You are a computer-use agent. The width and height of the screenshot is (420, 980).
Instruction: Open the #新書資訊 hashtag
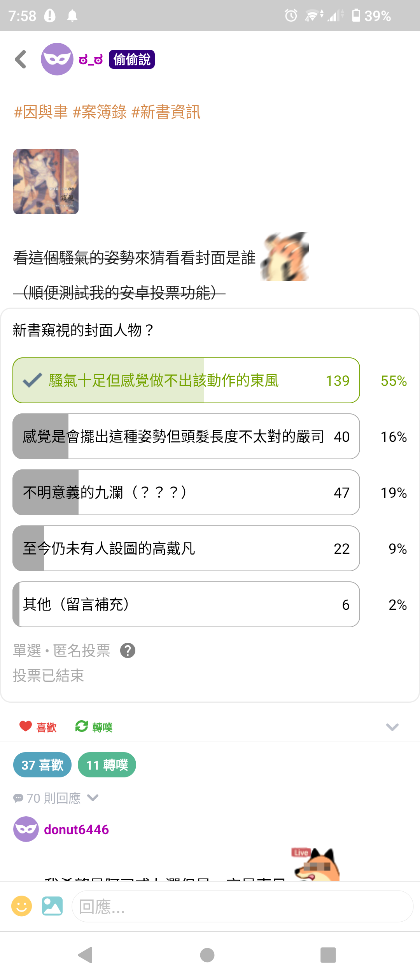(166, 112)
